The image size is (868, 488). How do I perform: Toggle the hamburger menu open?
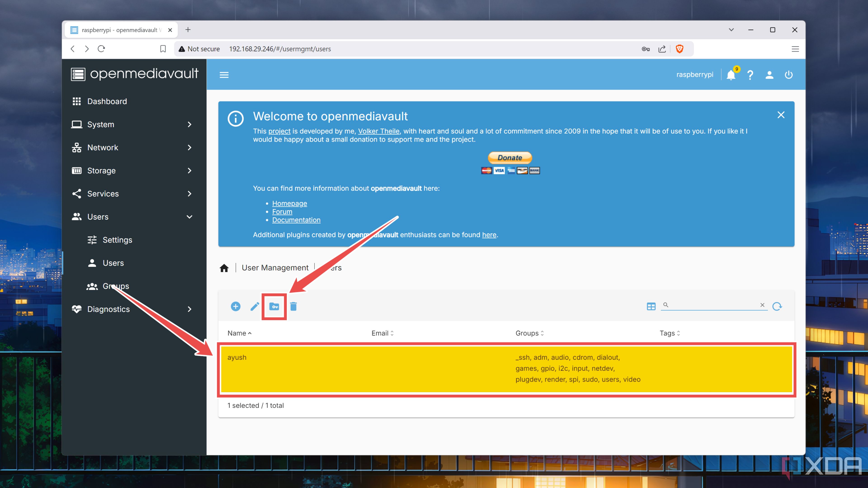point(224,75)
